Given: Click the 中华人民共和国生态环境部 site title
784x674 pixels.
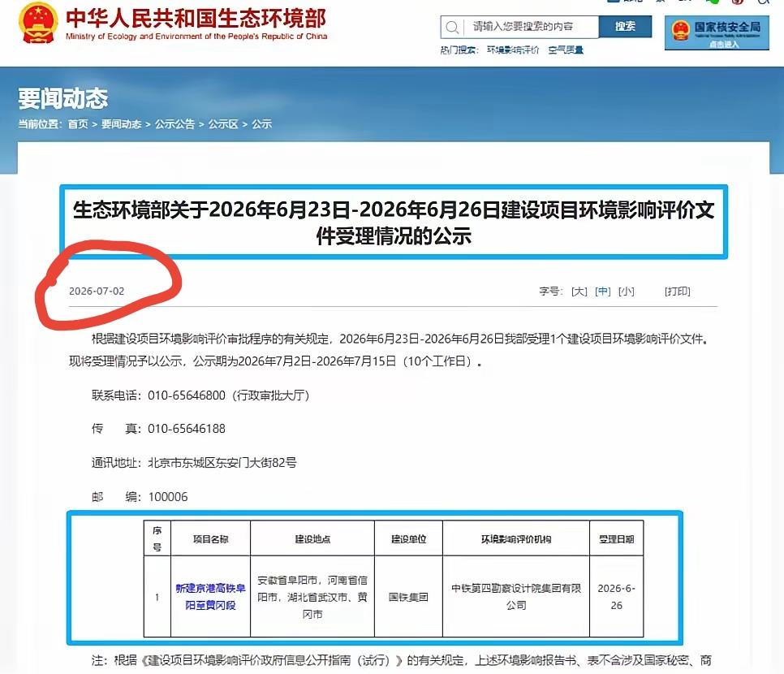Looking at the screenshot, I should pyautogui.click(x=196, y=18).
